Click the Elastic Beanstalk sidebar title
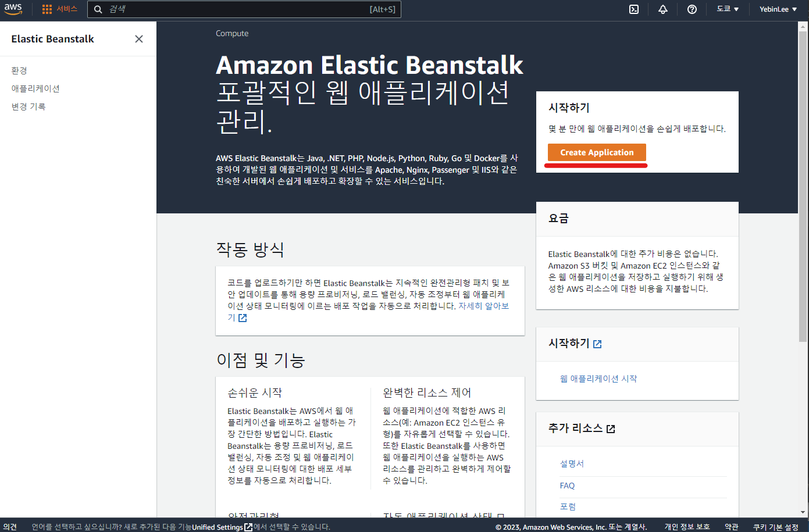Image resolution: width=809 pixels, height=532 pixels. coord(52,39)
